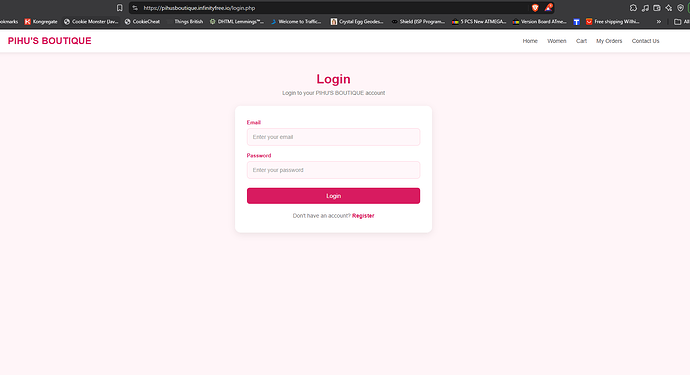The height and width of the screenshot is (375, 690).
Task: Open Welcome to Traffic bookmark
Action: click(x=296, y=22)
